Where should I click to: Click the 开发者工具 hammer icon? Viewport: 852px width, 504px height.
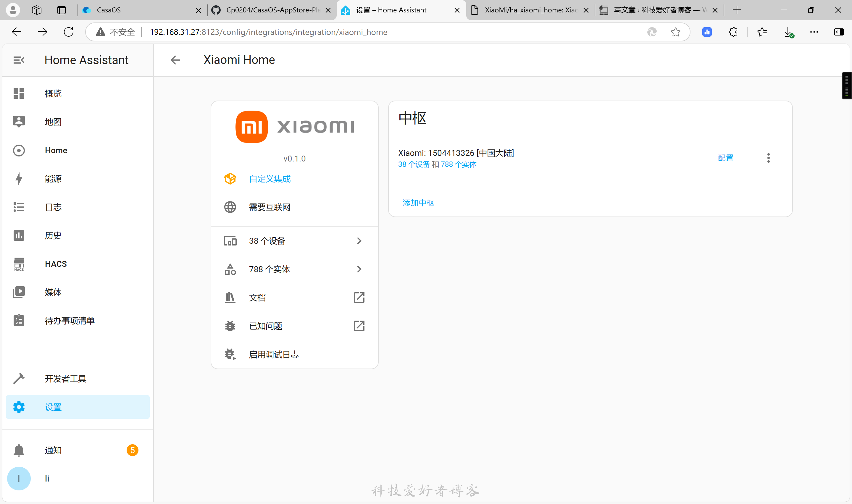(x=19, y=379)
